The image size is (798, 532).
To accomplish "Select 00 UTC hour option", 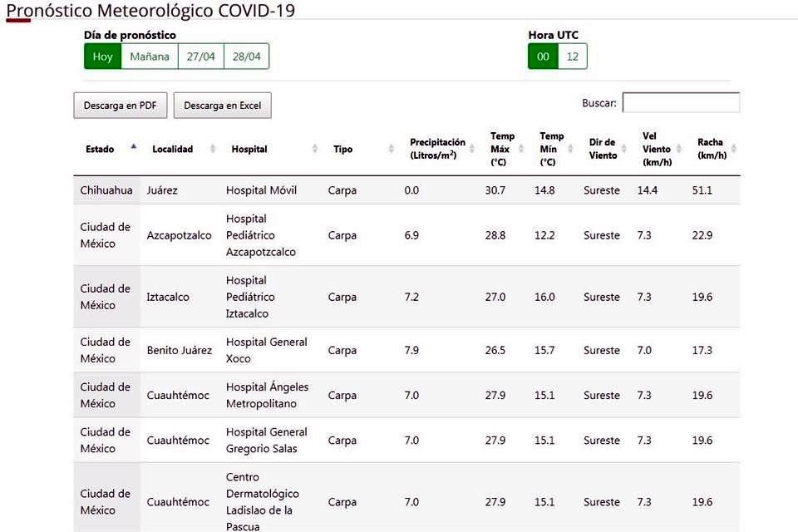I will coord(543,57).
